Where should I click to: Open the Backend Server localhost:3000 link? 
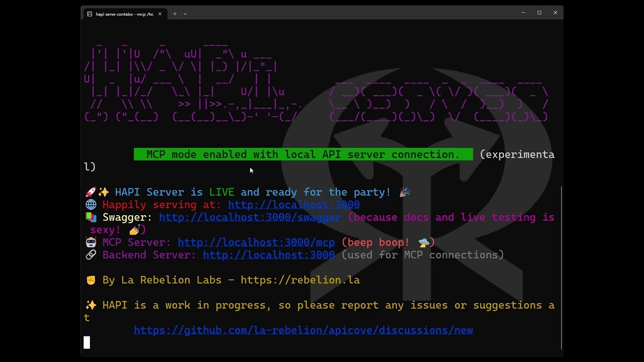click(x=269, y=255)
